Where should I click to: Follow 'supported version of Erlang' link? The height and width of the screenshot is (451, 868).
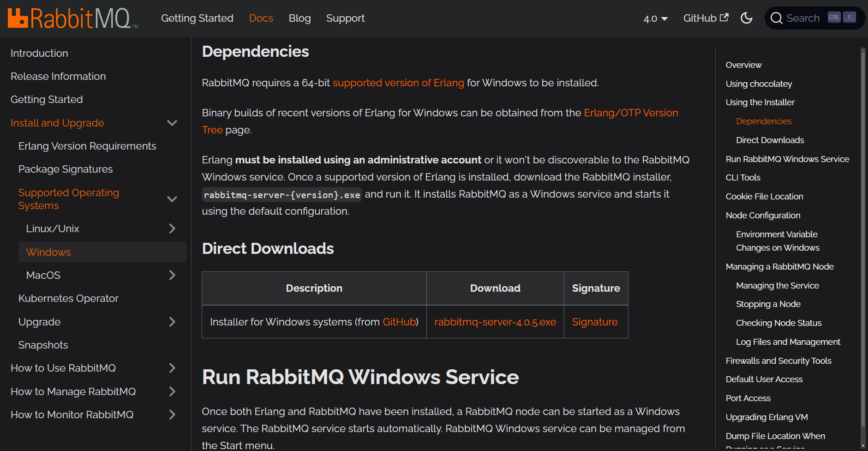398,83
